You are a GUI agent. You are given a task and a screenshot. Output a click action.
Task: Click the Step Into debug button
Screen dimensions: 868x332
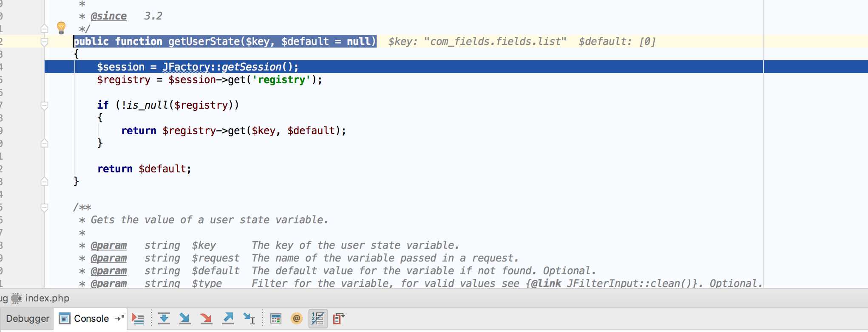(x=185, y=318)
